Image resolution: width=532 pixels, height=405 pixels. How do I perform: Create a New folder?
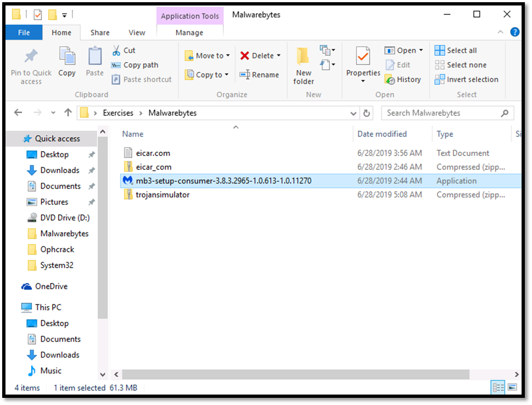303,66
